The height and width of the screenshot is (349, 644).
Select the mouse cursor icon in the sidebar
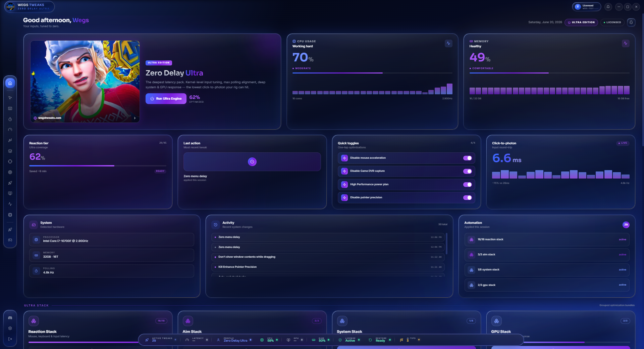(x=10, y=98)
